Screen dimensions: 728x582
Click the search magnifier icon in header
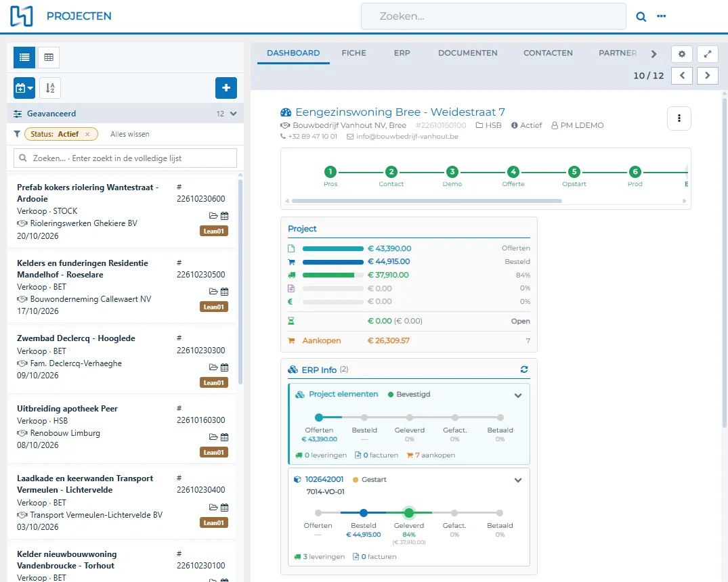tap(641, 17)
